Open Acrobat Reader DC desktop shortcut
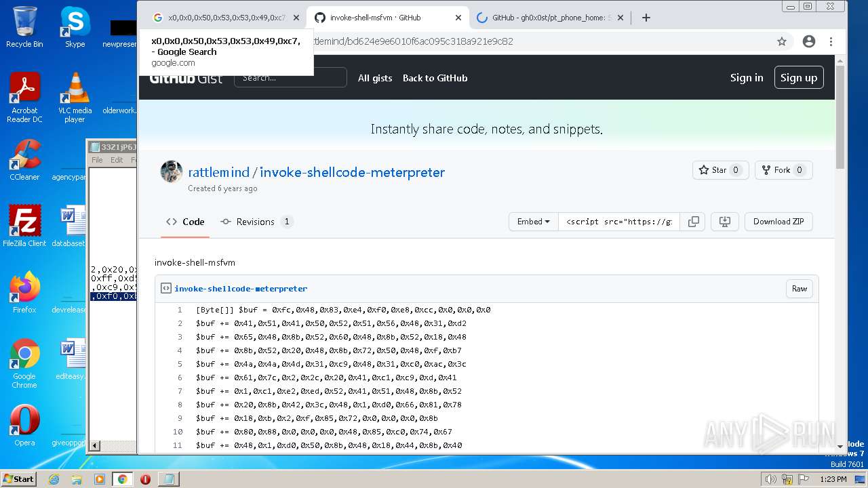Image resolution: width=868 pixels, height=488 pixels. (24, 98)
